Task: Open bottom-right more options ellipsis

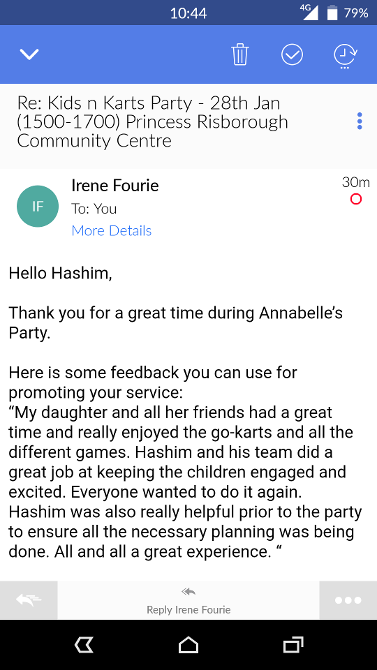Action: 348,600
